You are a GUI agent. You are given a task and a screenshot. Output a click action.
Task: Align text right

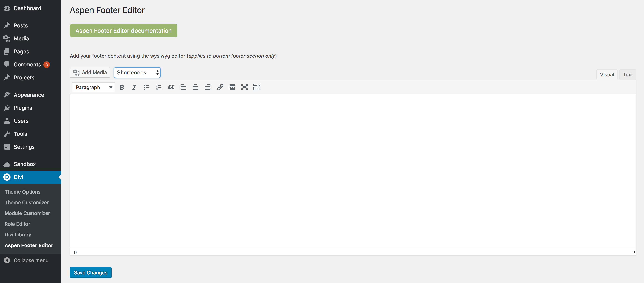(x=208, y=87)
